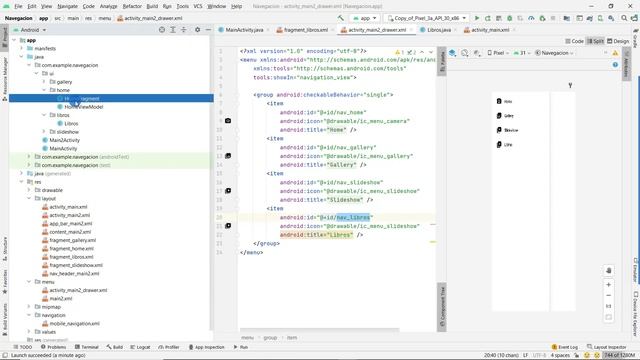Click the Apply Changes and Restart Activity icon

(x=487, y=18)
